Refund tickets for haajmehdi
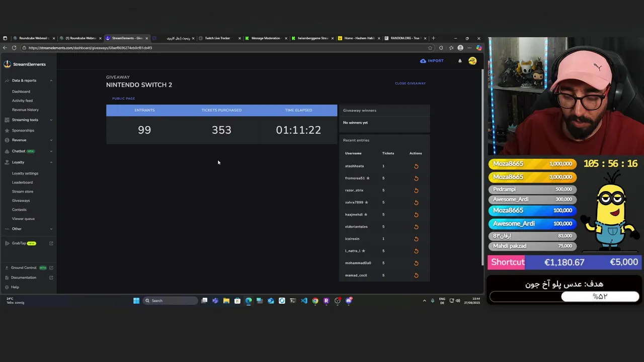Viewport: 644px width, 362px height. click(416, 215)
